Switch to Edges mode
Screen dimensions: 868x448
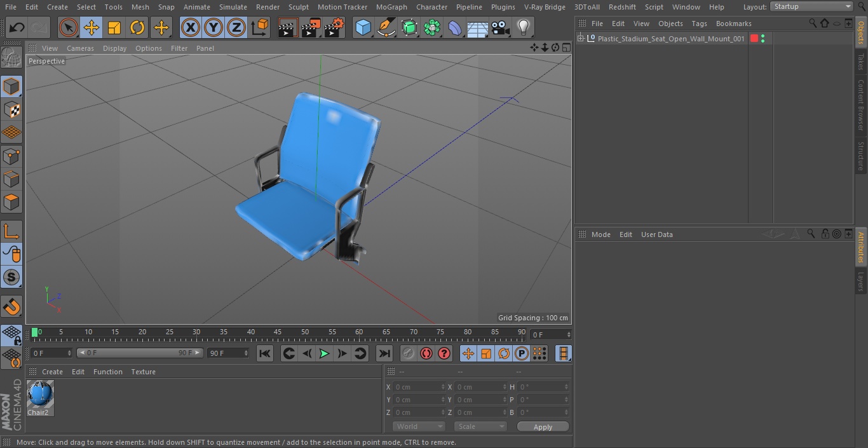pos(11,179)
